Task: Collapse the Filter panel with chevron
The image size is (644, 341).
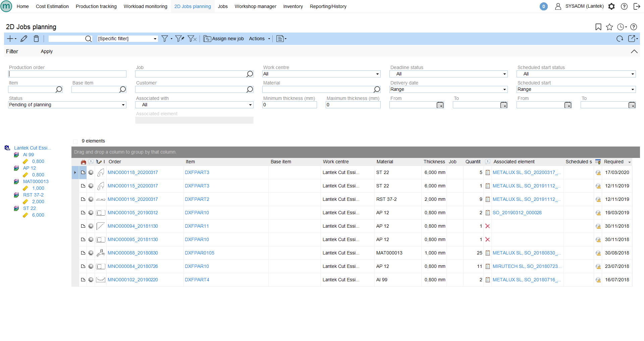Action: [x=634, y=52]
